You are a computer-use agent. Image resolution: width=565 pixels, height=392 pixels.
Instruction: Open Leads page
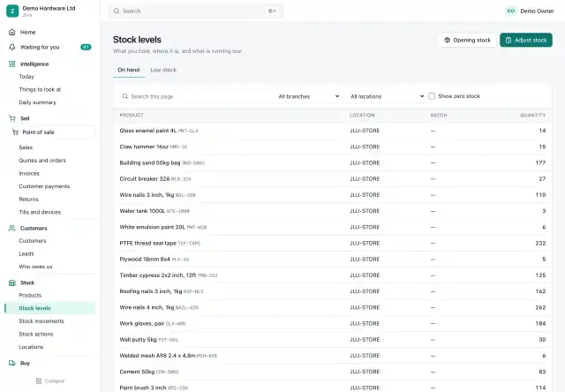click(26, 253)
